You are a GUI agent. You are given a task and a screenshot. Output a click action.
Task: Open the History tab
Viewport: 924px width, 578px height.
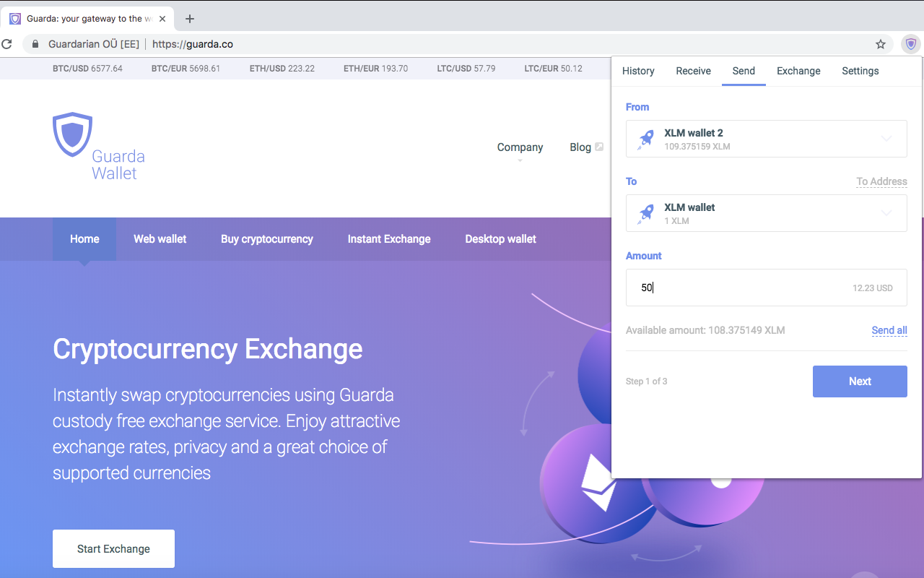[x=638, y=71]
